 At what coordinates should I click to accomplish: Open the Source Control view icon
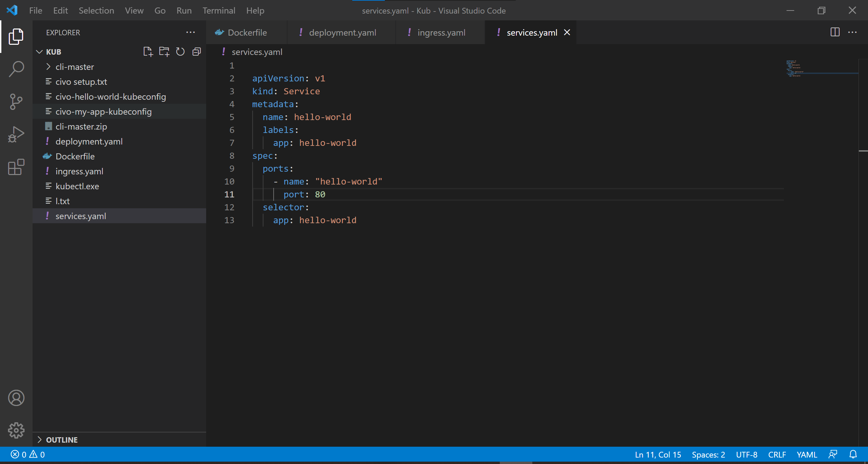16,101
